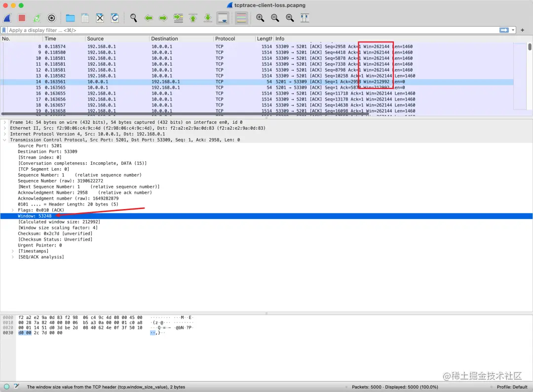Select packet 17 with Seq=13178
533x392 pixels.
click(x=257, y=99)
